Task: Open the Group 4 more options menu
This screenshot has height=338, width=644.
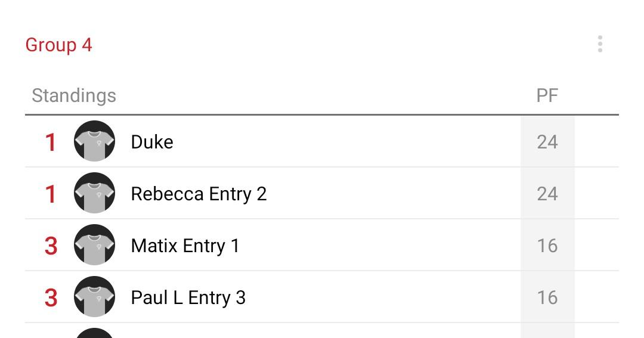Action: (x=600, y=44)
